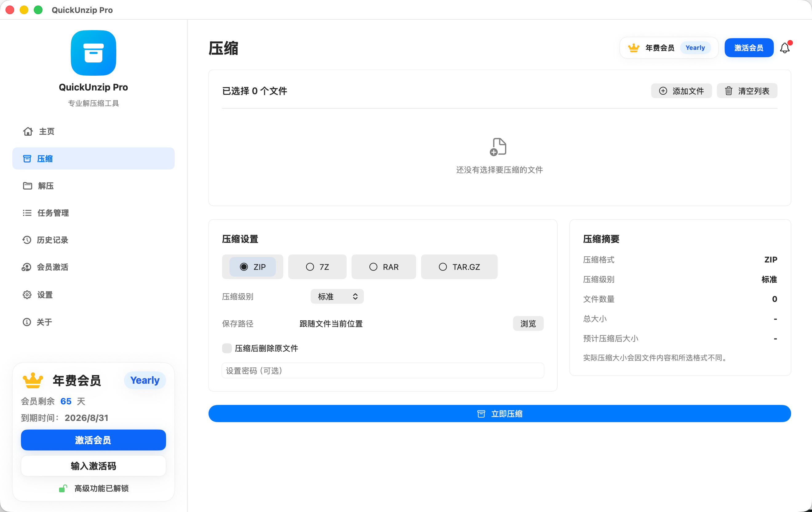This screenshot has width=812, height=512.
Task: Click 激活会员 in the sidebar card
Action: (x=94, y=440)
